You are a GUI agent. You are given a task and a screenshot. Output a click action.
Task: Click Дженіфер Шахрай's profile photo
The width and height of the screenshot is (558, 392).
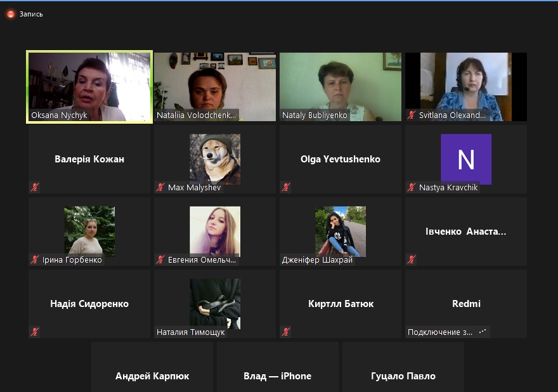[341, 231]
